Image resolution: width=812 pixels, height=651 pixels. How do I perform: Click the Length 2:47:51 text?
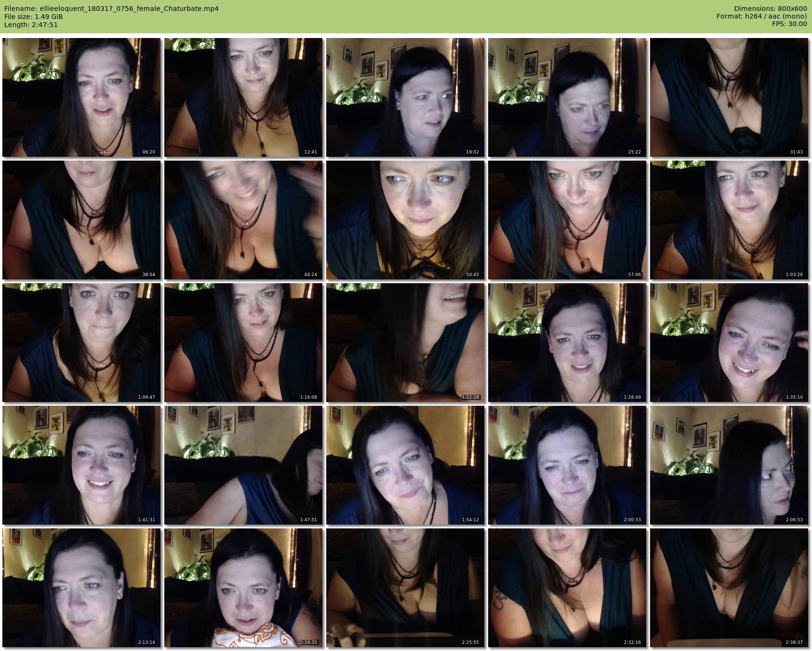coord(31,25)
